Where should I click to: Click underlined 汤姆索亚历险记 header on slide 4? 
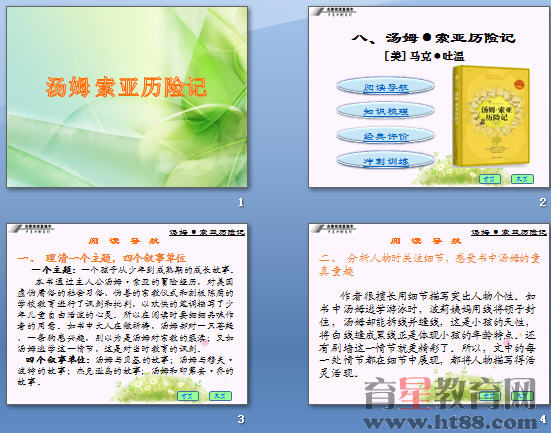[x=508, y=232]
